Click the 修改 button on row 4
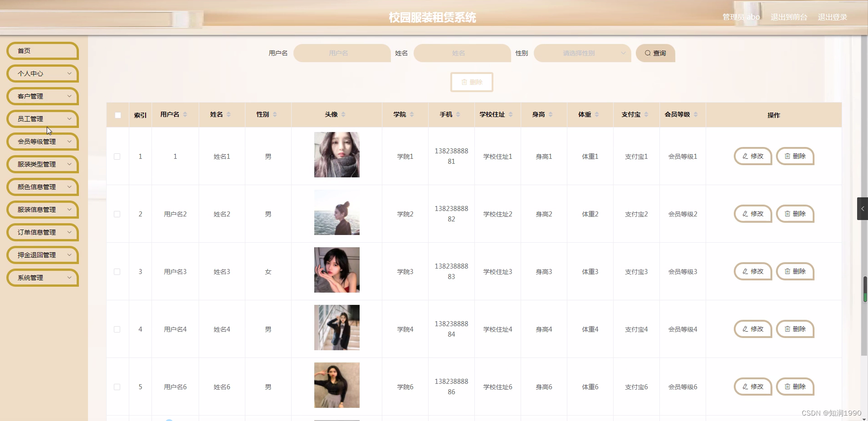The width and height of the screenshot is (868, 421). [752, 329]
